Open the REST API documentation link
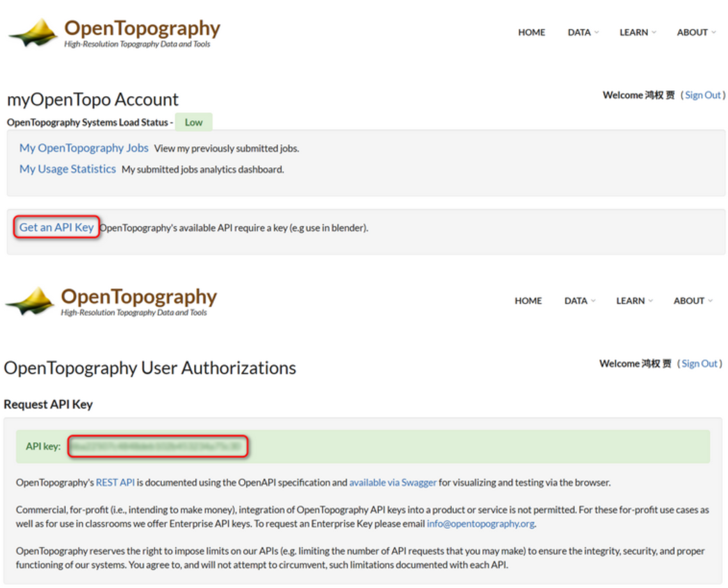Image resolution: width=728 pixels, height=588 pixels. tap(115, 482)
